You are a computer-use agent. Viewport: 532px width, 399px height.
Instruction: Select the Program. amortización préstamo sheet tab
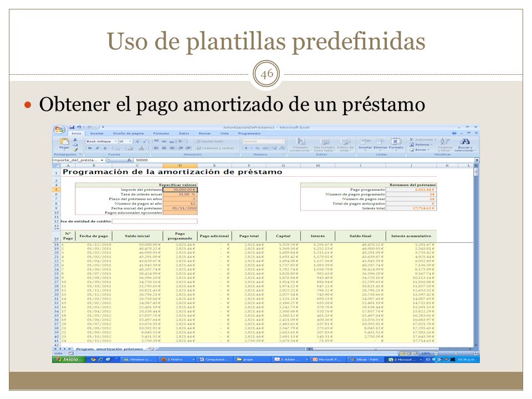[109, 349]
